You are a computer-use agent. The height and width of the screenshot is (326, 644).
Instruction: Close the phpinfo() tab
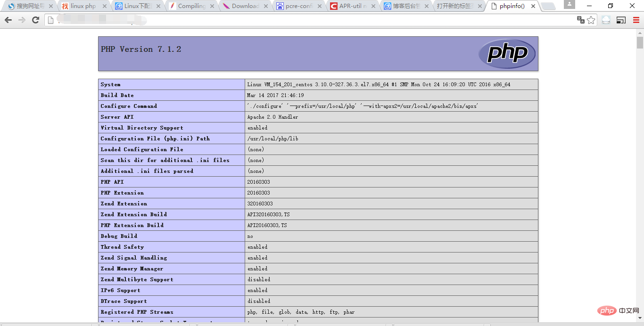click(533, 6)
